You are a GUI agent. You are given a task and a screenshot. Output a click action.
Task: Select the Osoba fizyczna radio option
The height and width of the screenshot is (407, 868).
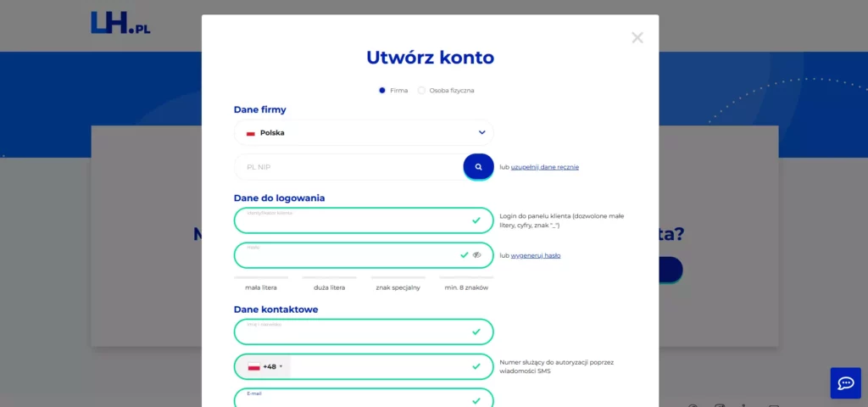(x=421, y=90)
